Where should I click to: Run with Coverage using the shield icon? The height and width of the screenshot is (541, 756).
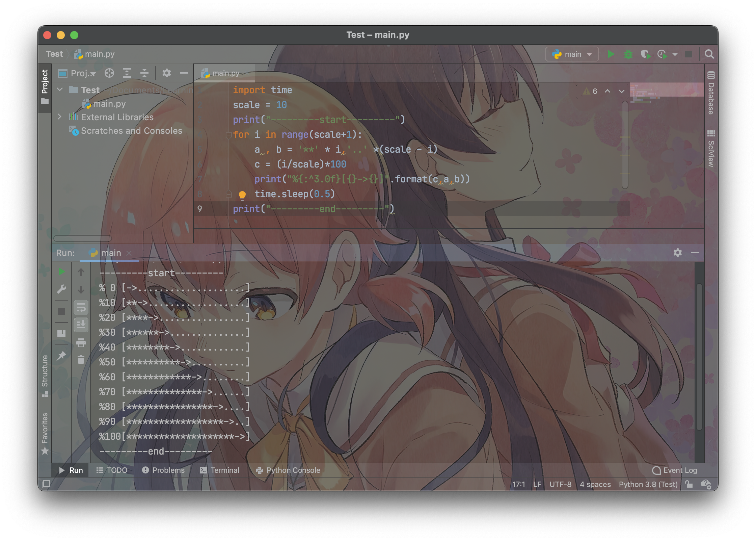[x=645, y=54]
